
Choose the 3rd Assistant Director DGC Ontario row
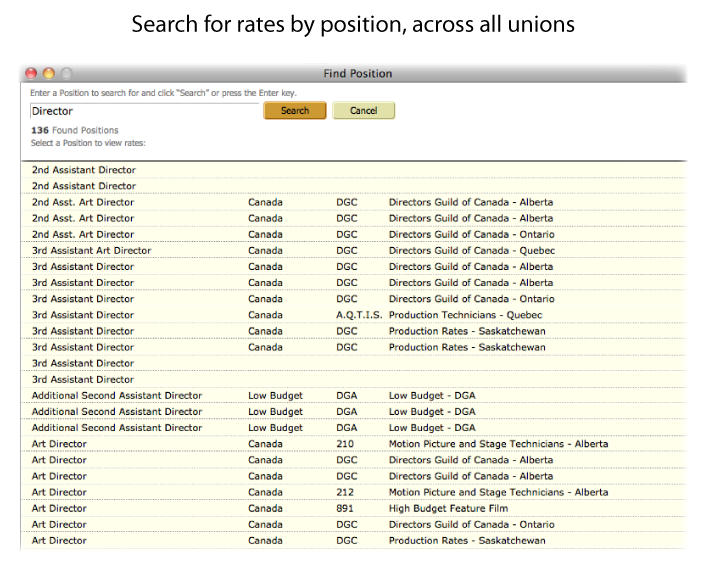pos(354,299)
